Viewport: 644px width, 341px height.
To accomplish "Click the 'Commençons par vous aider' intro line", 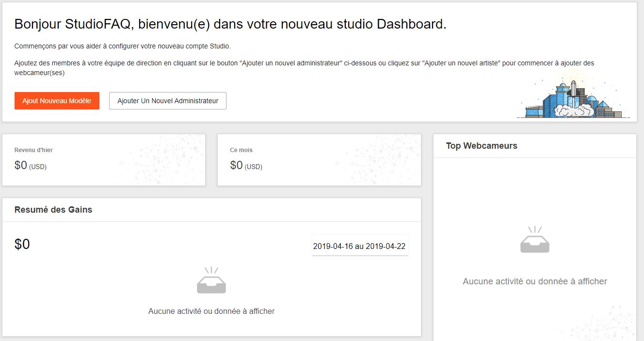I will click(122, 46).
